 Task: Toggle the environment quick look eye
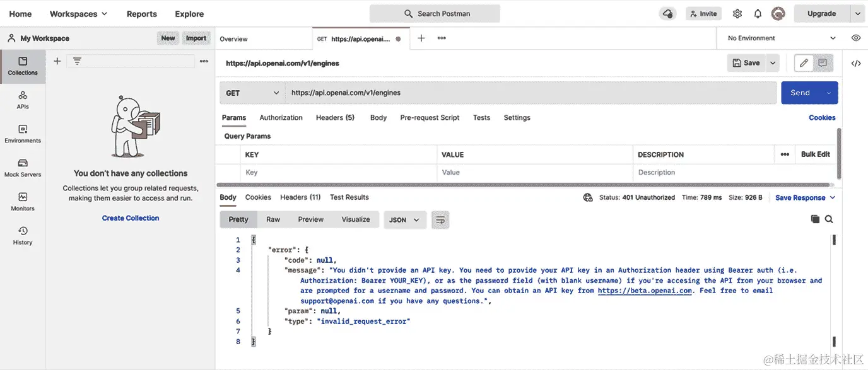[x=855, y=38]
